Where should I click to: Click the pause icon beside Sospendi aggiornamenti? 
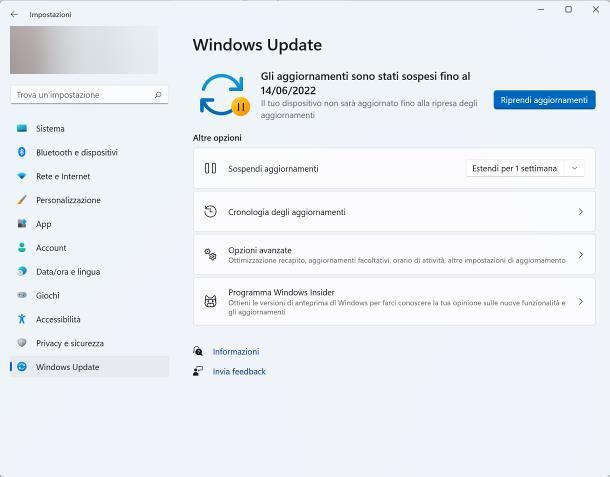pyautogui.click(x=210, y=168)
